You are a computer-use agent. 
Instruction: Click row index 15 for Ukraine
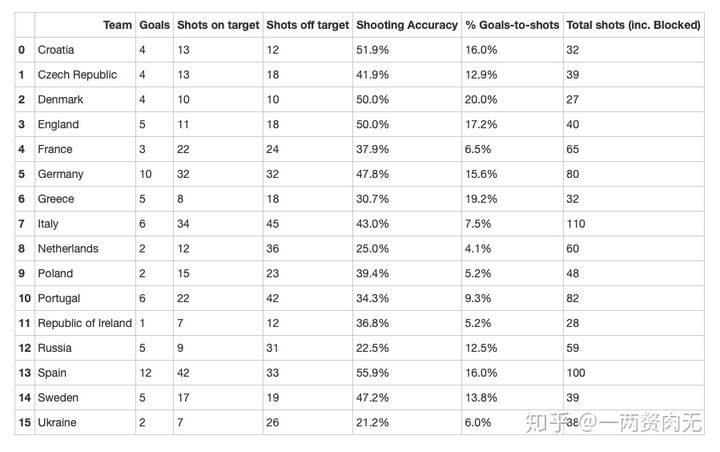(x=22, y=423)
